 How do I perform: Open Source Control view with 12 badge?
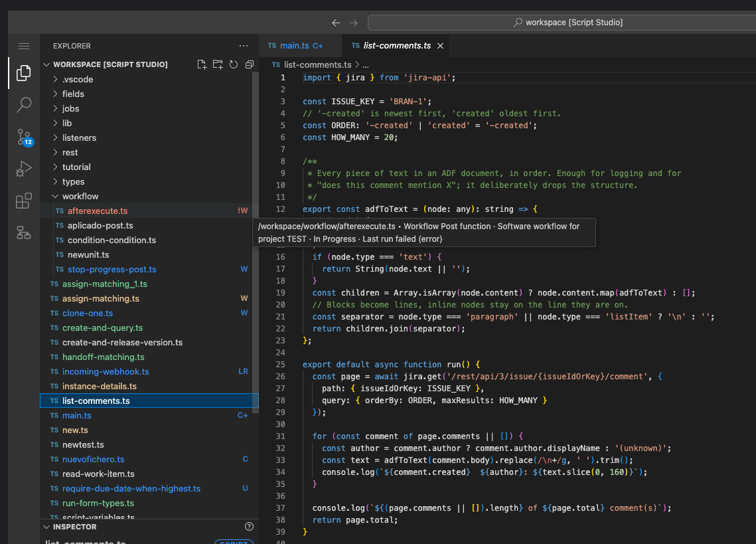[24, 137]
